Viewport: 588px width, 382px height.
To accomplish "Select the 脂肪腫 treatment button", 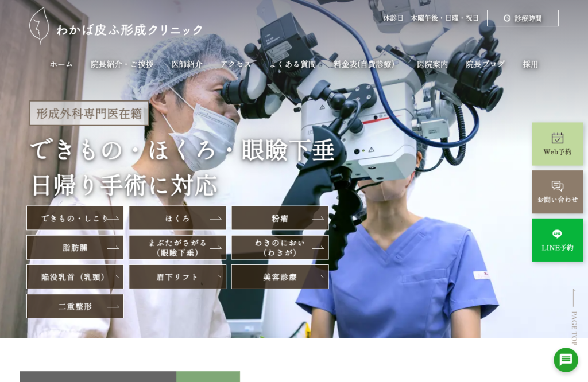I will pyautogui.click(x=75, y=247).
